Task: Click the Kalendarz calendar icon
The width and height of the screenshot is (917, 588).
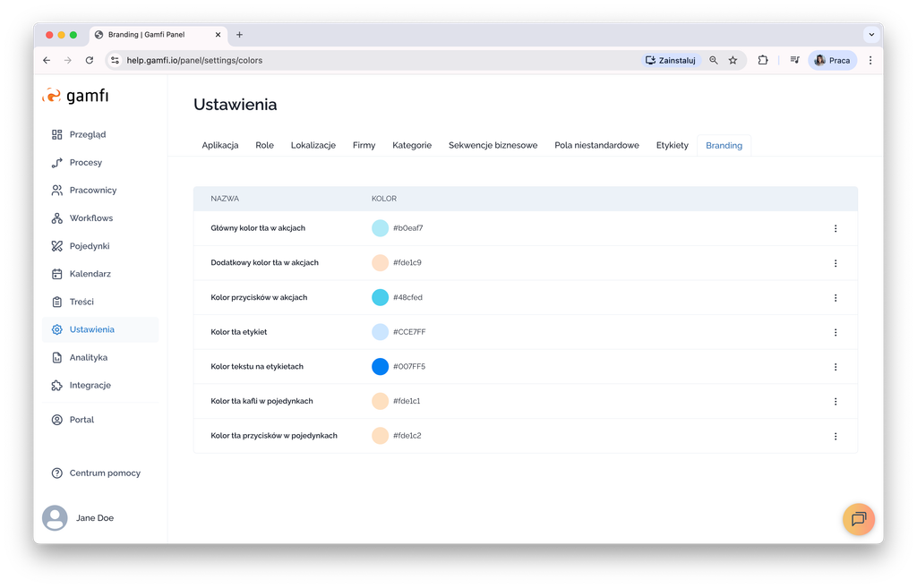Action: click(57, 274)
